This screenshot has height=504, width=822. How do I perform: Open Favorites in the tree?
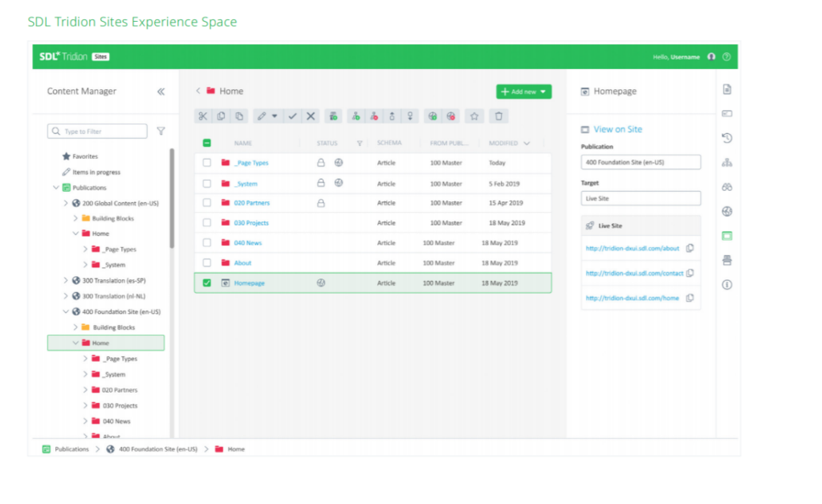pyautogui.click(x=79, y=156)
